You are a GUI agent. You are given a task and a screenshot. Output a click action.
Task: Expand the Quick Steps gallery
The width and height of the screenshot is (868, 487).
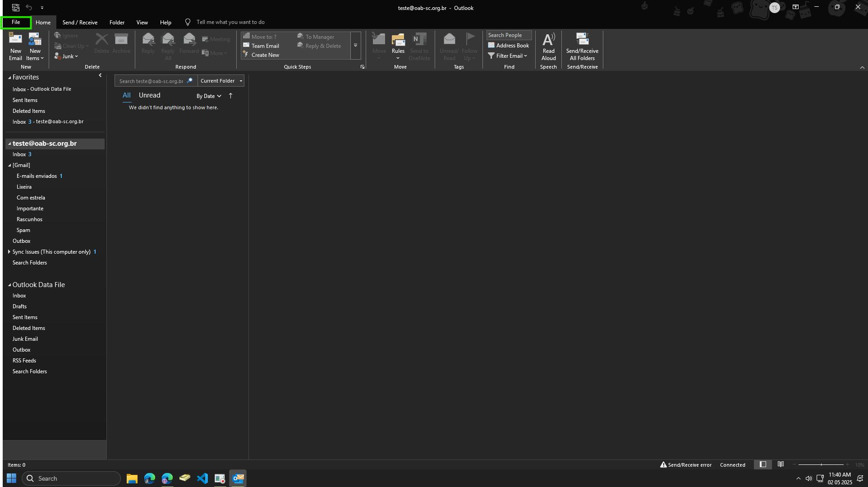tap(355, 46)
